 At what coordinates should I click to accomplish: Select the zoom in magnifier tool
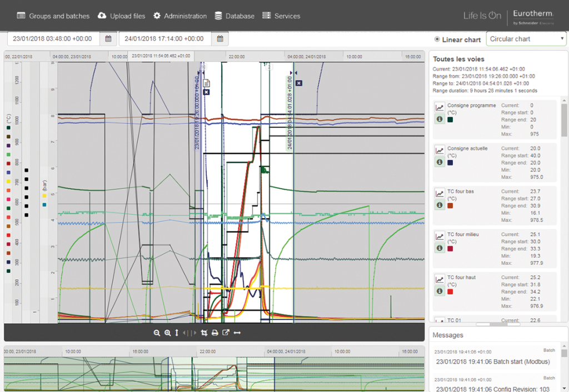click(168, 333)
